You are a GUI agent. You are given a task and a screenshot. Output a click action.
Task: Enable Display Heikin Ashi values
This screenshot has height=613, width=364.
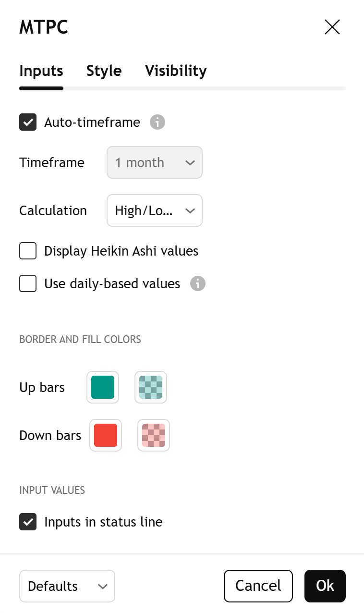[28, 251]
